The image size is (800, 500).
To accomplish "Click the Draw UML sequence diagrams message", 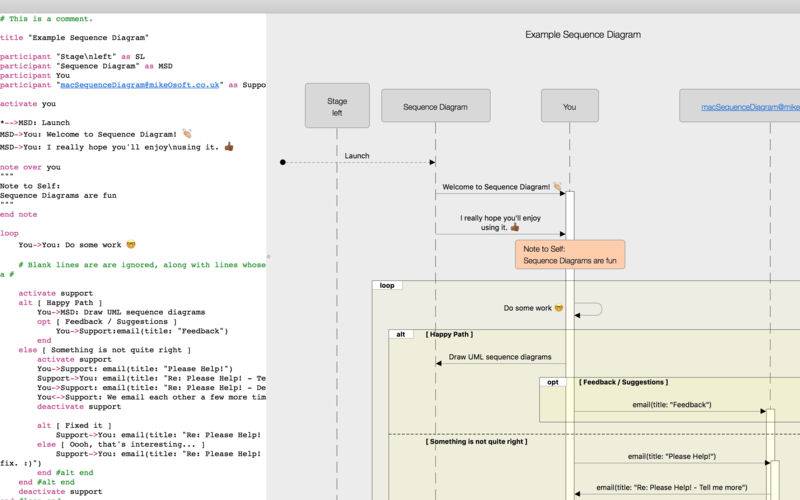I will point(500,357).
